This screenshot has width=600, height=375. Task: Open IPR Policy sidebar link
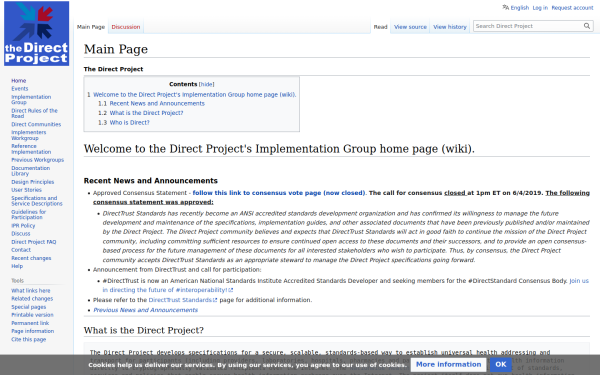(23, 226)
